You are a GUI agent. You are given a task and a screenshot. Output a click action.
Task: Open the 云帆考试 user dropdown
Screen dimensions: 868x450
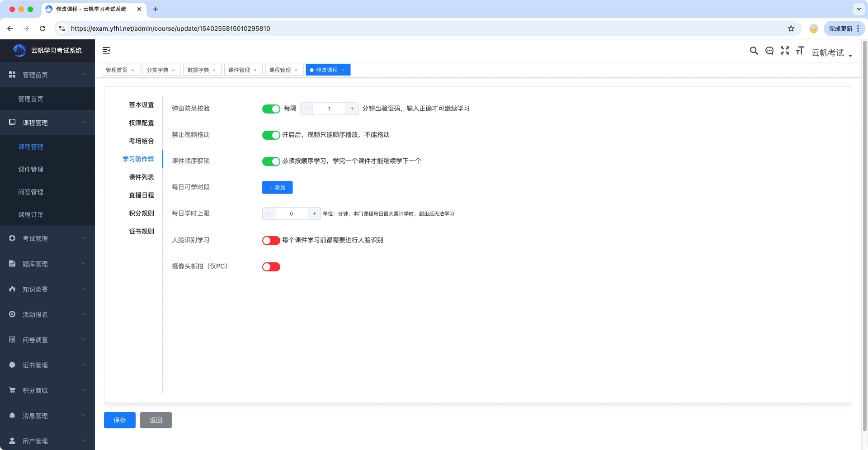pyautogui.click(x=831, y=53)
